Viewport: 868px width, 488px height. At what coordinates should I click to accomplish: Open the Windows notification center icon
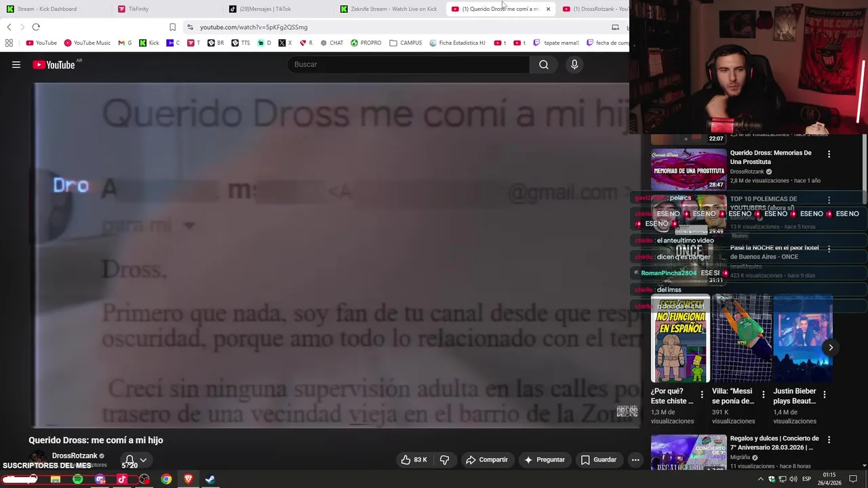tap(853, 479)
